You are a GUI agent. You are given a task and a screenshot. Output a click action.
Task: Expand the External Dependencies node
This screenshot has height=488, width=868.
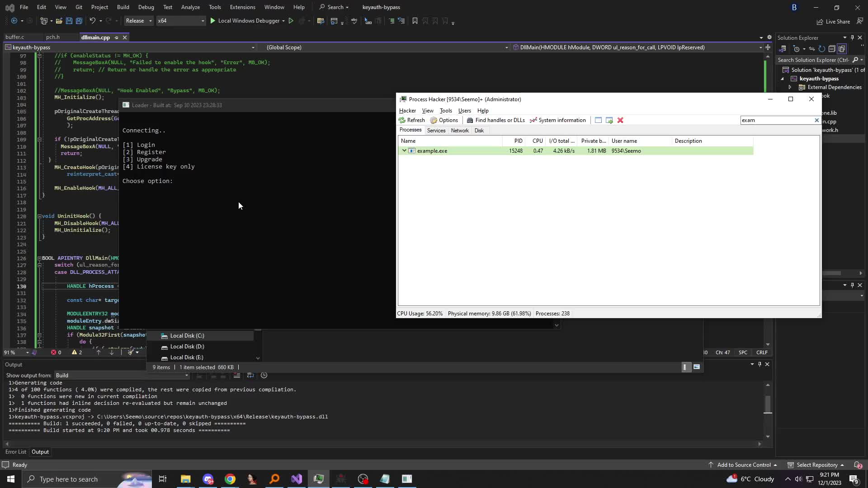point(790,87)
